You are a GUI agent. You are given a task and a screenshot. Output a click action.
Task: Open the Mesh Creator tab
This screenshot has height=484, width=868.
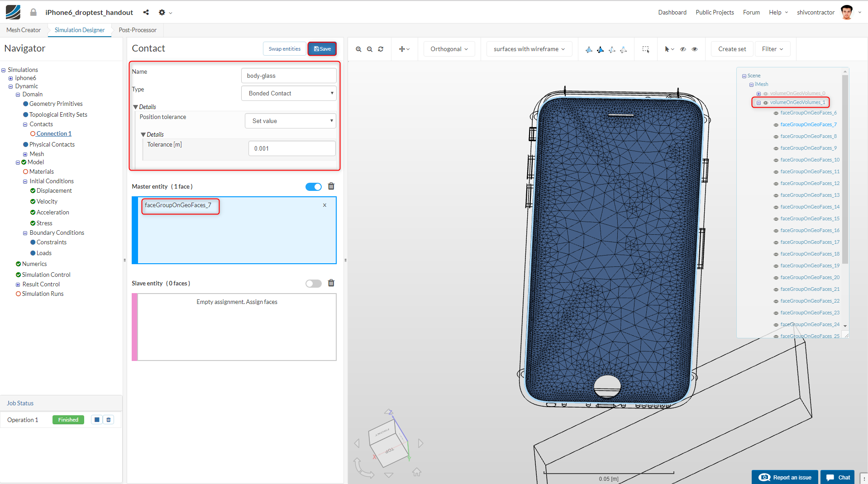point(24,30)
